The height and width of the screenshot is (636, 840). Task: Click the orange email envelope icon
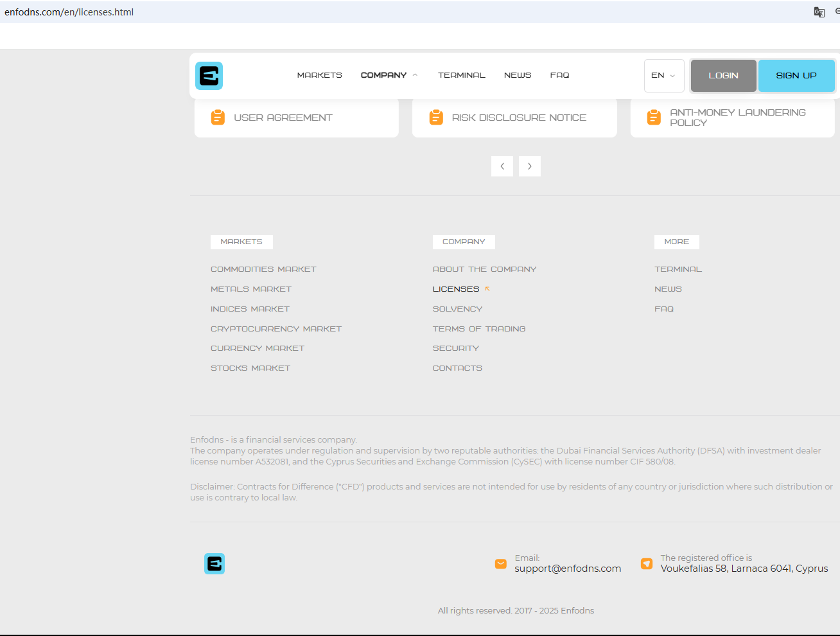coord(501,563)
